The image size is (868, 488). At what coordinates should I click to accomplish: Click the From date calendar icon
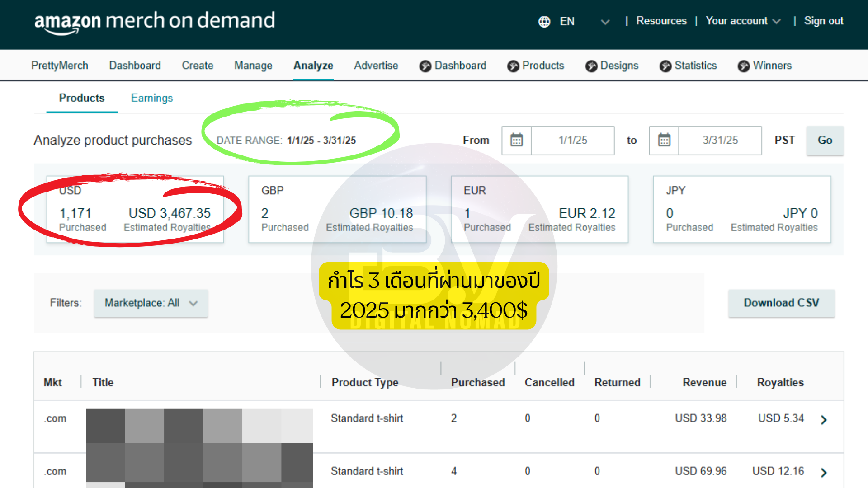516,140
